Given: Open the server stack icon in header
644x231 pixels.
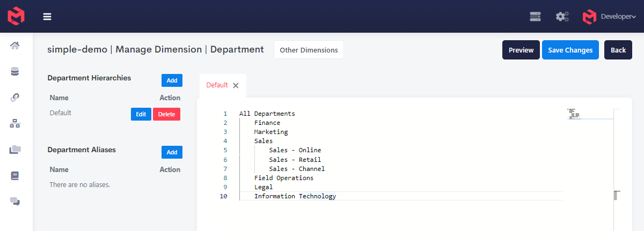Looking at the screenshot, I should (x=535, y=17).
